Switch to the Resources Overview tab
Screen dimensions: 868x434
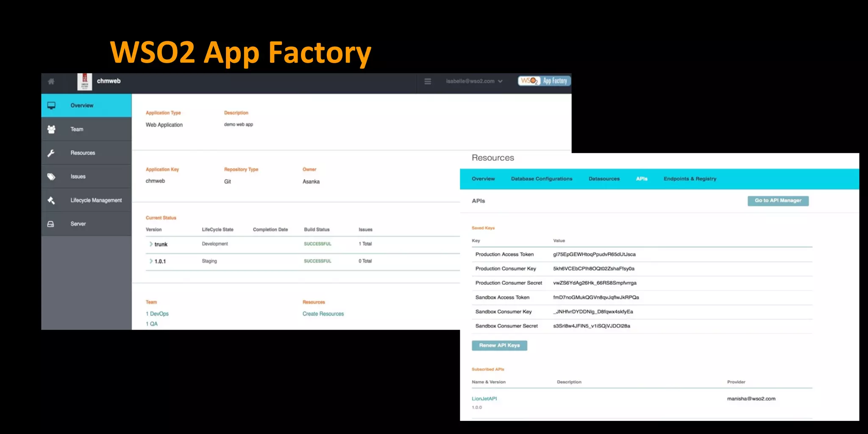pos(483,179)
